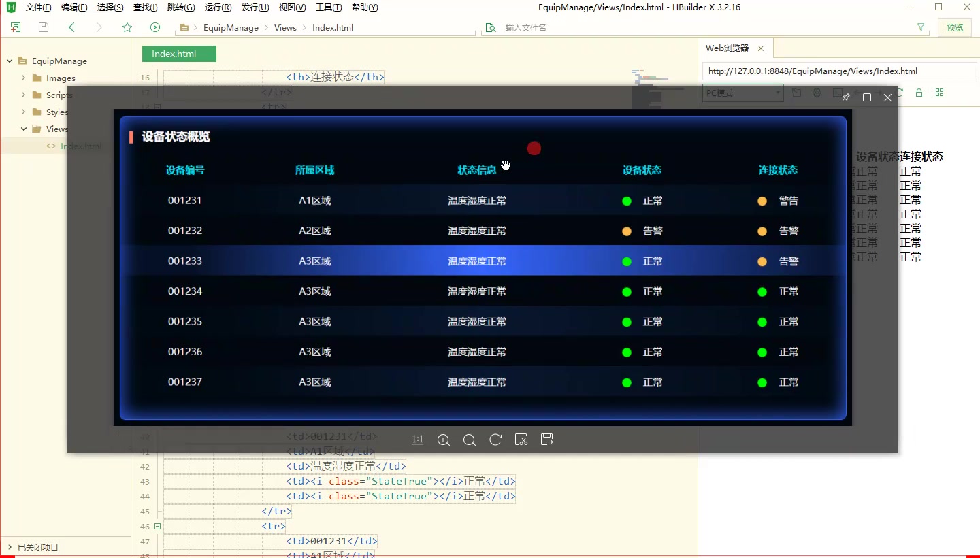
Task: Open the 帮助(Y) menu
Action: (x=365, y=7)
